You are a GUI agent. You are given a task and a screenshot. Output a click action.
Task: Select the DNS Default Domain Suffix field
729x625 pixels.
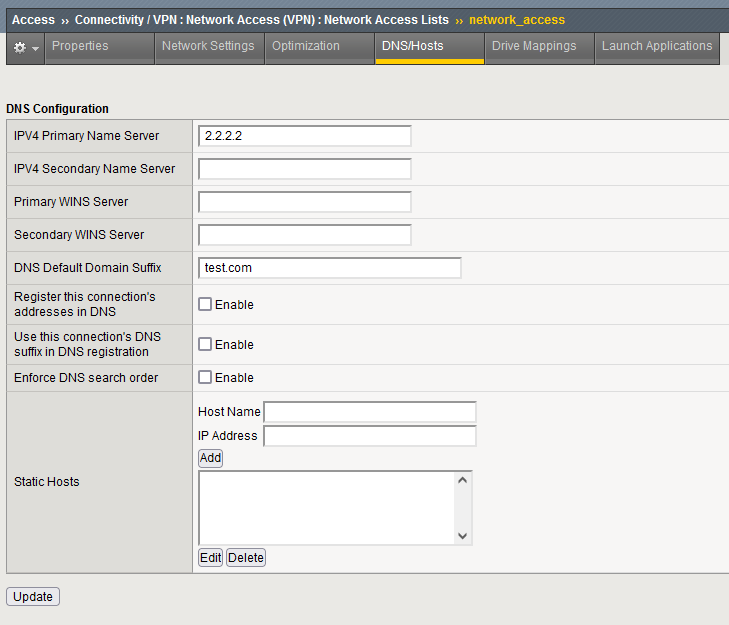(x=330, y=268)
